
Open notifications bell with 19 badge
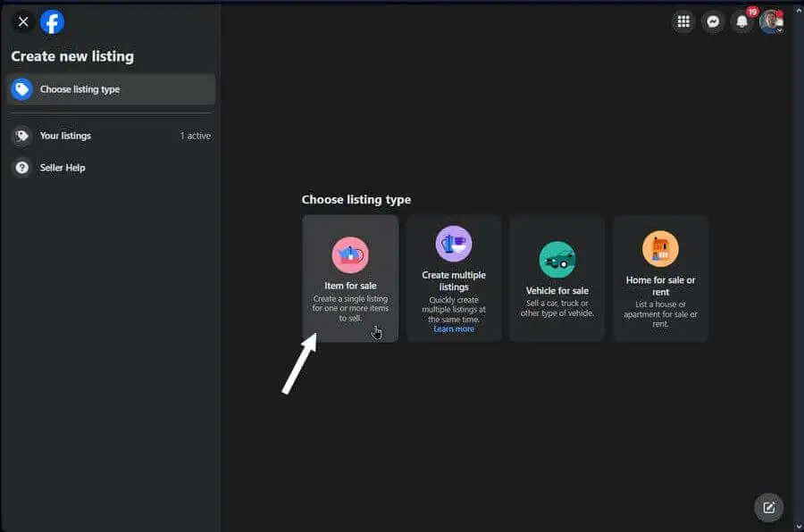(742, 21)
